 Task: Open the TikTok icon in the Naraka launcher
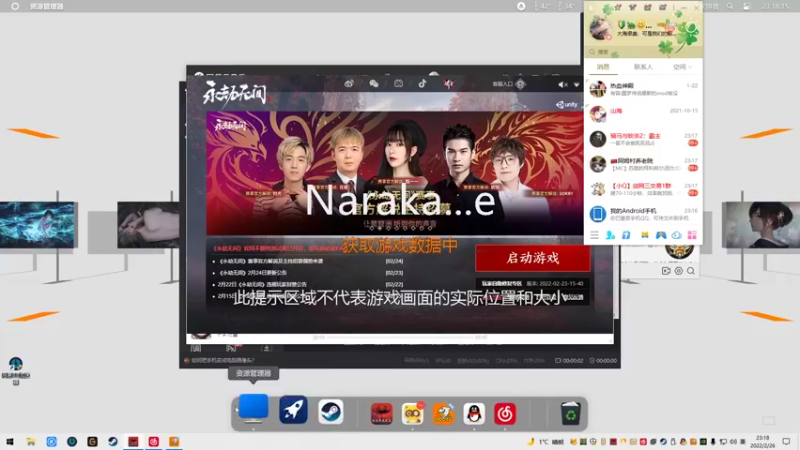[422, 84]
